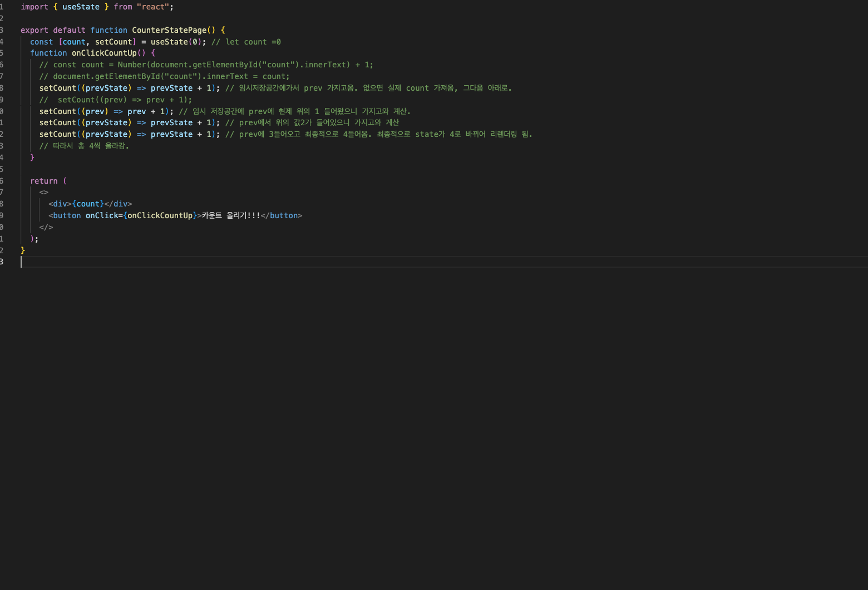
Task: Click the closing '</button>' tag
Action: [x=282, y=215]
